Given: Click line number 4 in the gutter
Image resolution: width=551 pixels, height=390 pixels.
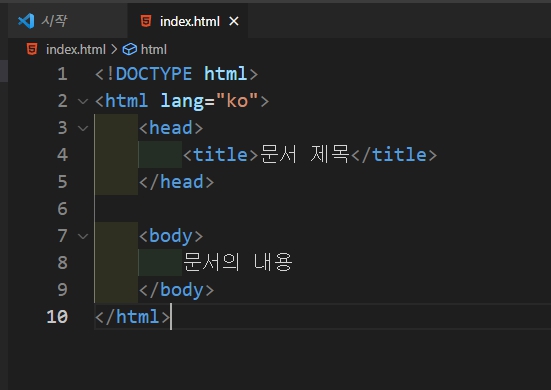Looking at the screenshot, I should 63,155.
